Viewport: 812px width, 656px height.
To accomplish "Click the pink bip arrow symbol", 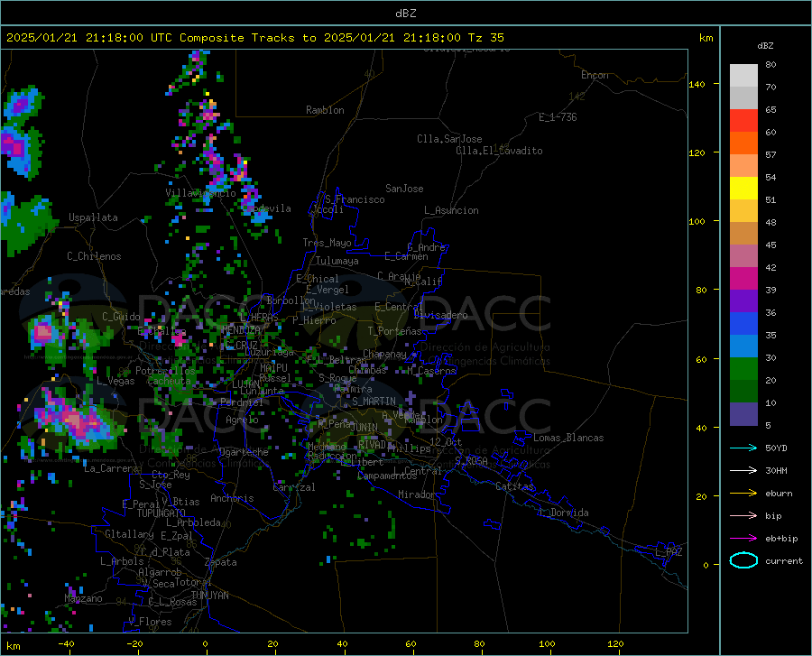I will pos(743,516).
